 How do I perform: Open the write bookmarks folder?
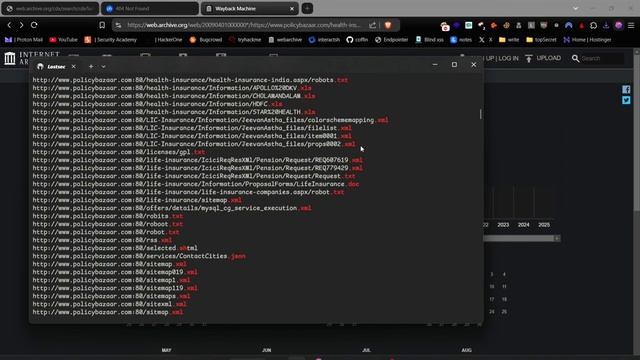pos(509,40)
